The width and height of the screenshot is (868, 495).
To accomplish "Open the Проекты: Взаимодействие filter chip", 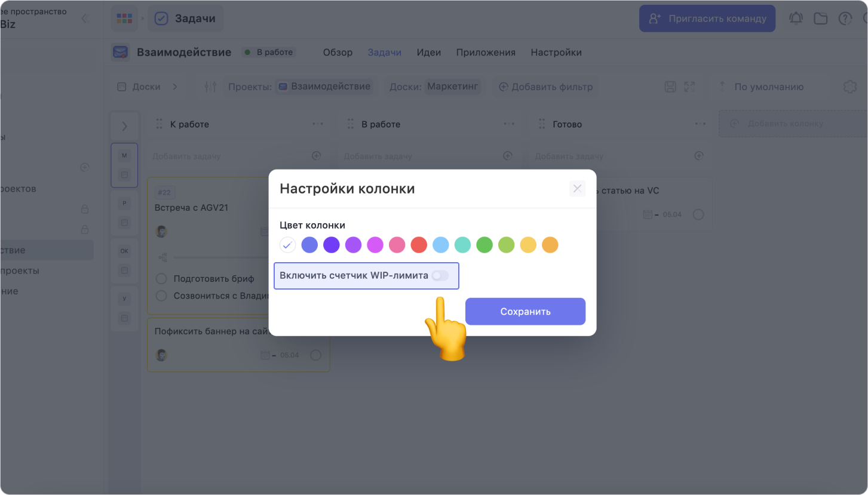I will [x=300, y=87].
